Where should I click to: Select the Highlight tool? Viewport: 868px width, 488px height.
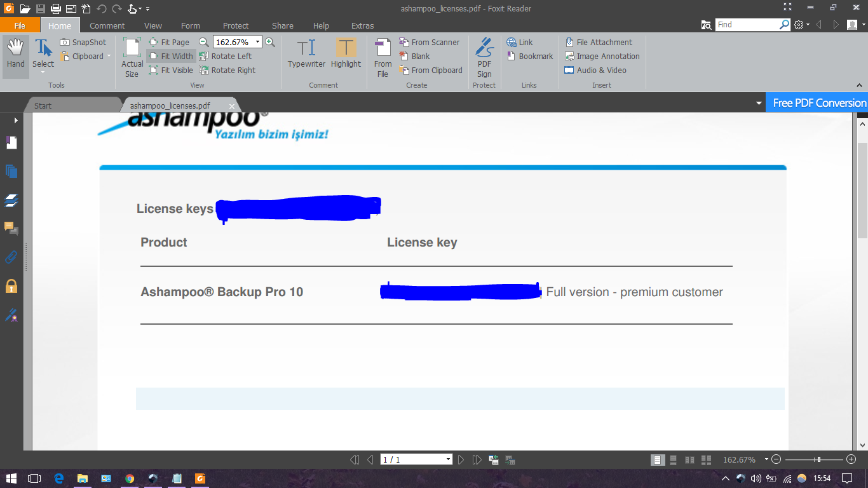(346, 53)
